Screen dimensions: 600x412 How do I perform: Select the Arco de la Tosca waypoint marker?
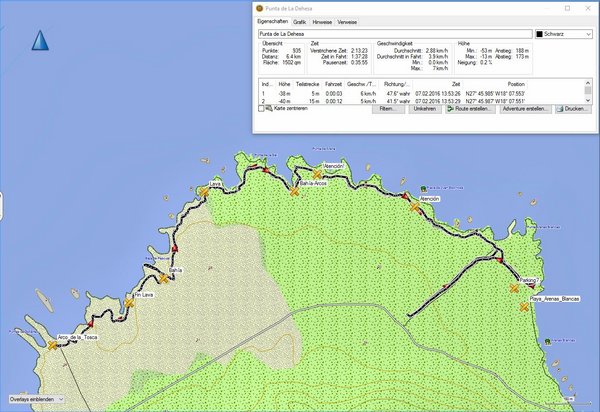tap(52, 346)
